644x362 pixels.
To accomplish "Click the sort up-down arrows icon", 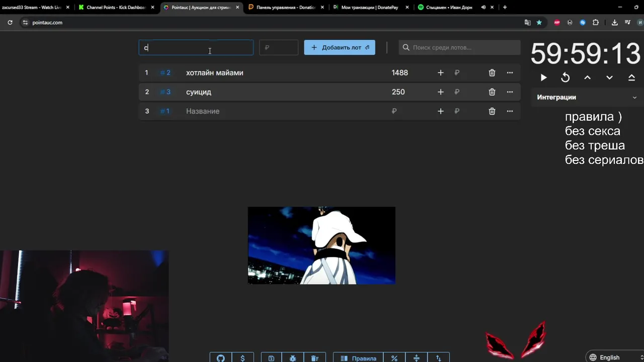I will [438, 358].
